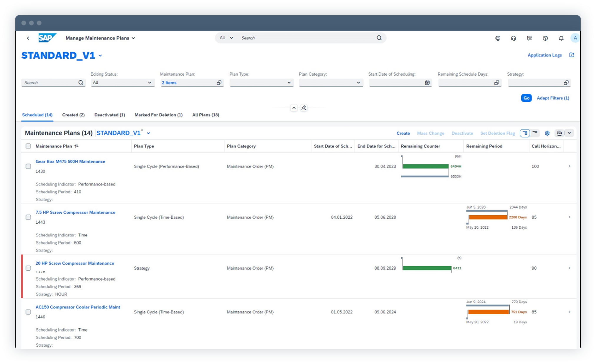Viewport: 596px width, 364px height.
Task: Open table settings gear
Action: pos(547,133)
